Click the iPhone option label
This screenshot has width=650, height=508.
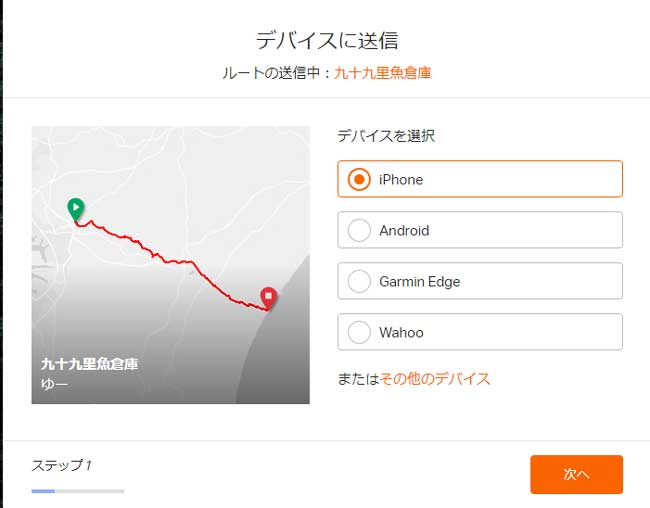(401, 179)
